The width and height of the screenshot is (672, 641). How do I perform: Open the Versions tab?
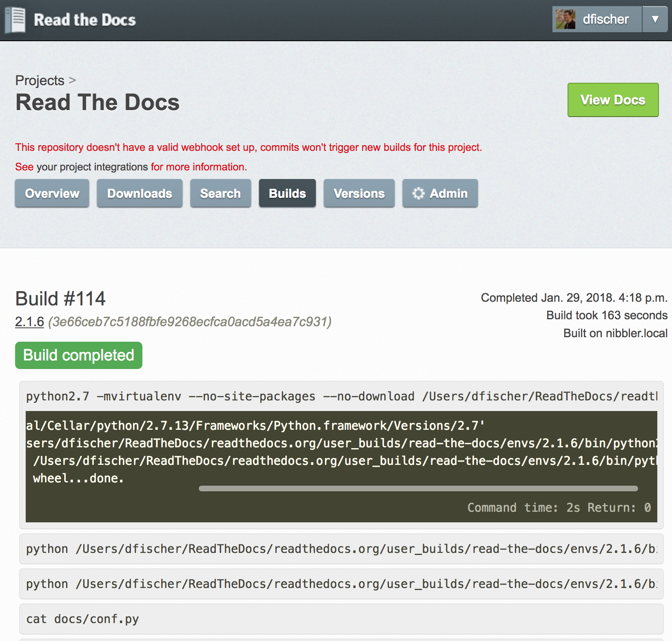[x=359, y=193]
